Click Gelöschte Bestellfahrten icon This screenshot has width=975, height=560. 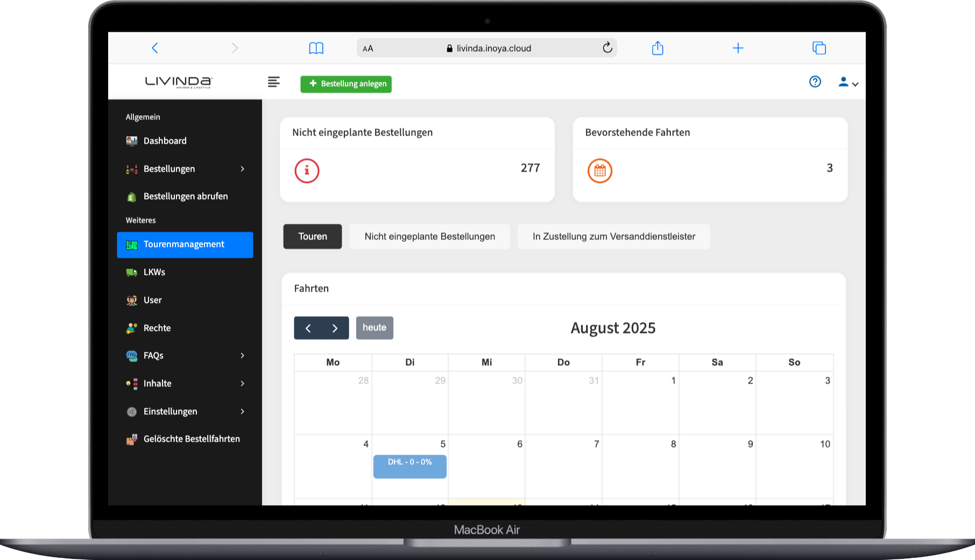(x=131, y=440)
